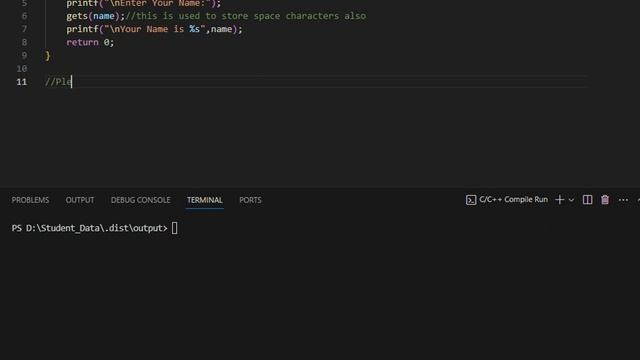
Task: Split the terminal pane
Action: pyautogui.click(x=587, y=200)
